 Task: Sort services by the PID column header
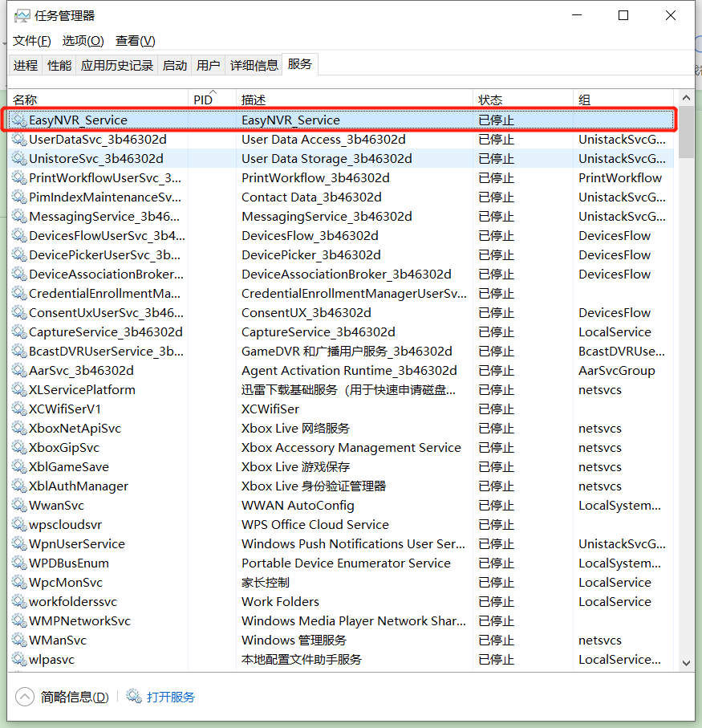pos(213,100)
